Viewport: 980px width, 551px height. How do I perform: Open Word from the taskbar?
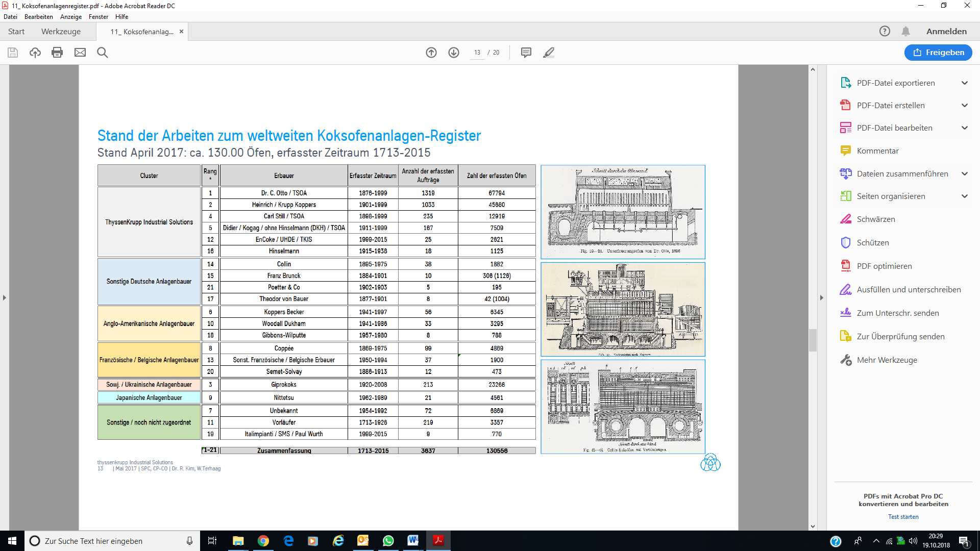pyautogui.click(x=413, y=541)
